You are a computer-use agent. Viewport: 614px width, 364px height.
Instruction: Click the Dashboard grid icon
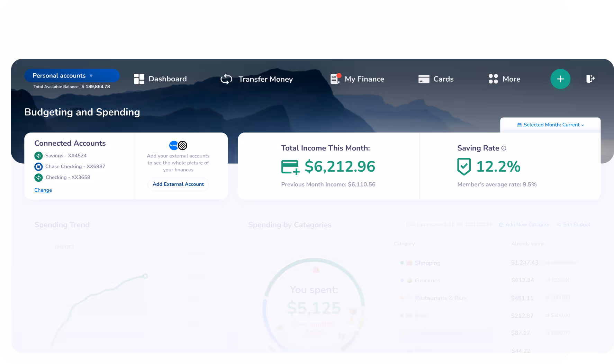coord(139,79)
